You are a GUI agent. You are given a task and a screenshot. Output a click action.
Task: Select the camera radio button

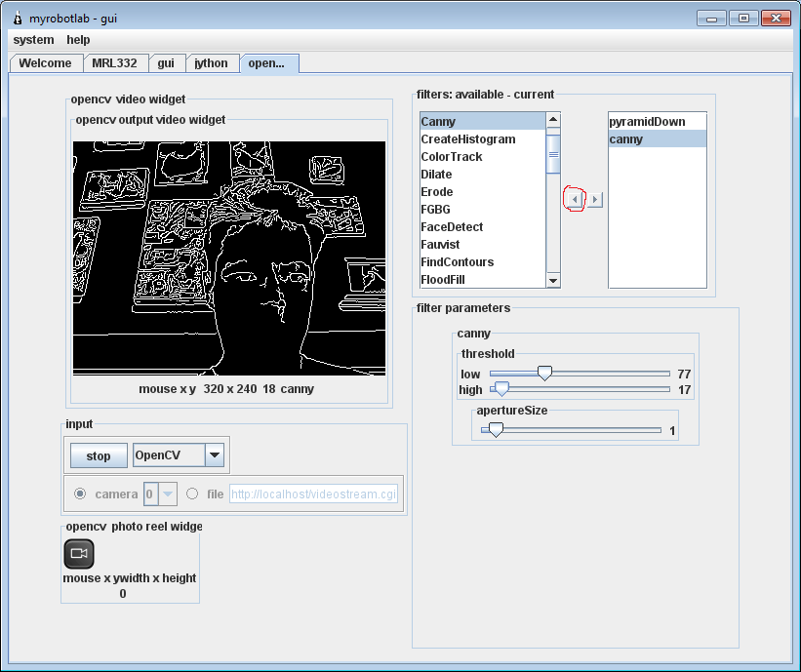click(x=80, y=494)
